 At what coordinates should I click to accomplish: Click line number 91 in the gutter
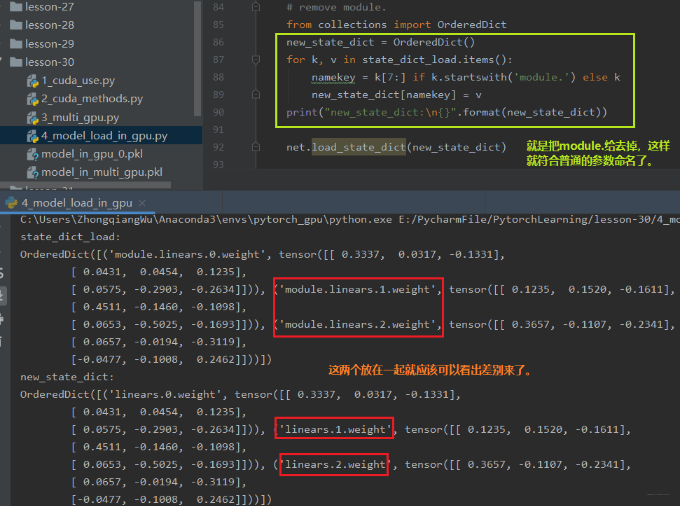tap(219, 130)
